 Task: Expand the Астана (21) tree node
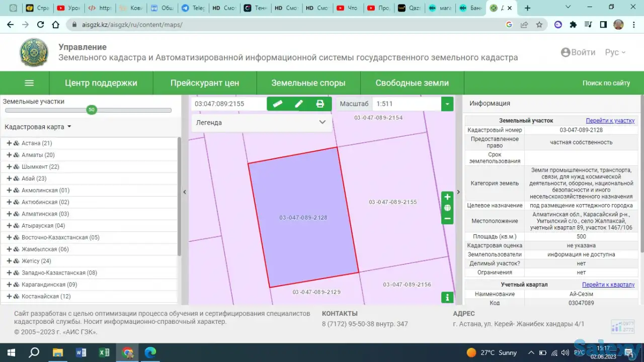tap(9, 143)
